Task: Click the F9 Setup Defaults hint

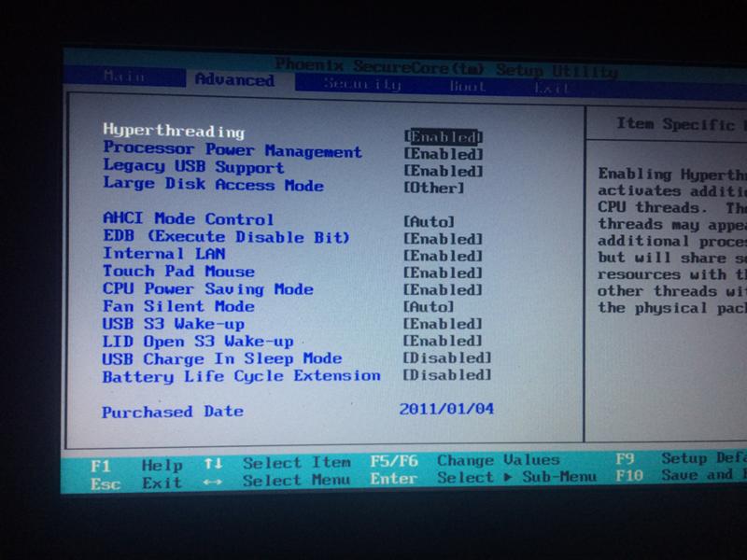Action: (x=681, y=458)
